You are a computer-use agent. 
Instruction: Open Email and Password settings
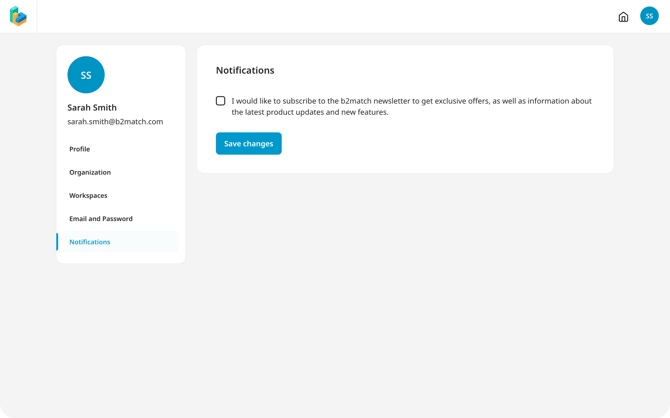(101, 219)
